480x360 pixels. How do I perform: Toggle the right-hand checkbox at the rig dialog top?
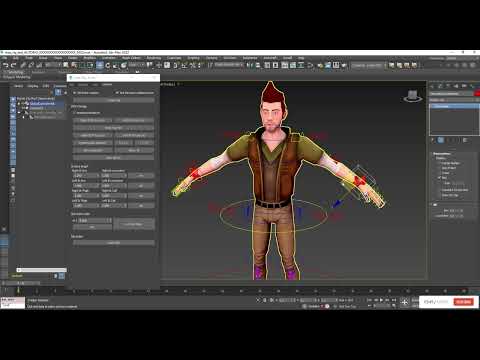(117, 93)
